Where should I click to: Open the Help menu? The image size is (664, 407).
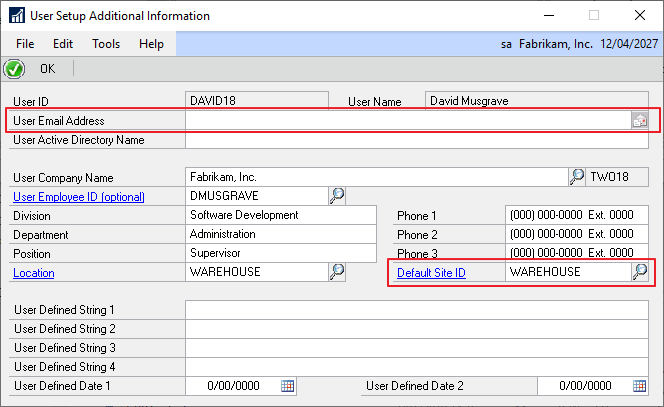click(151, 44)
